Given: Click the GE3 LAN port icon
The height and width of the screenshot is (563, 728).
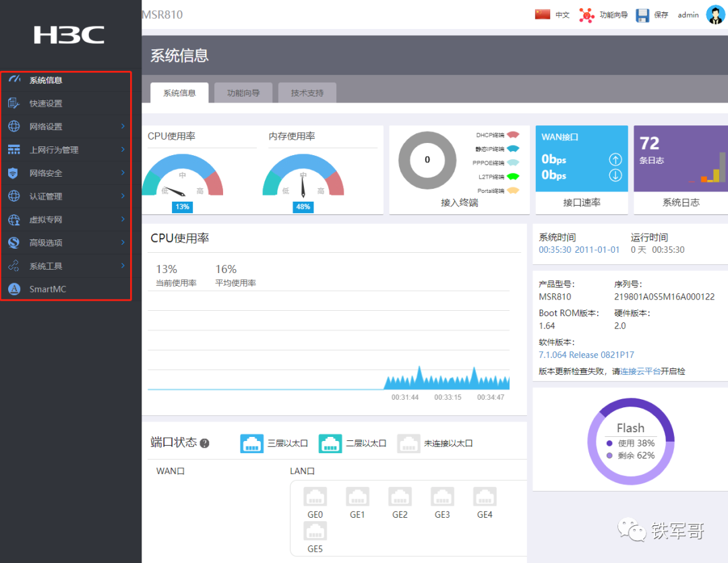Looking at the screenshot, I should pyautogui.click(x=442, y=498).
